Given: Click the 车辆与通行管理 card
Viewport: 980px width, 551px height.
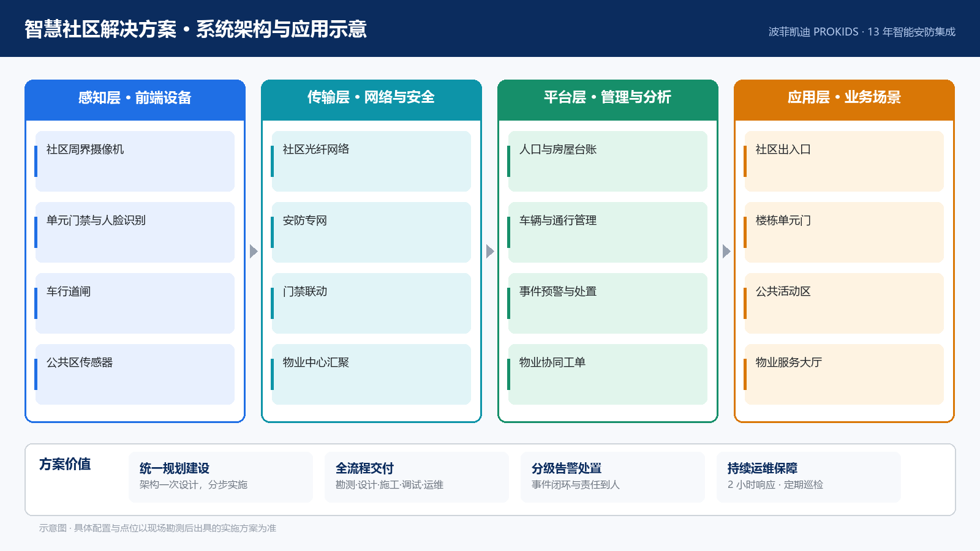Looking at the screenshot, I should pyautogui.click(x=608, y=232).
